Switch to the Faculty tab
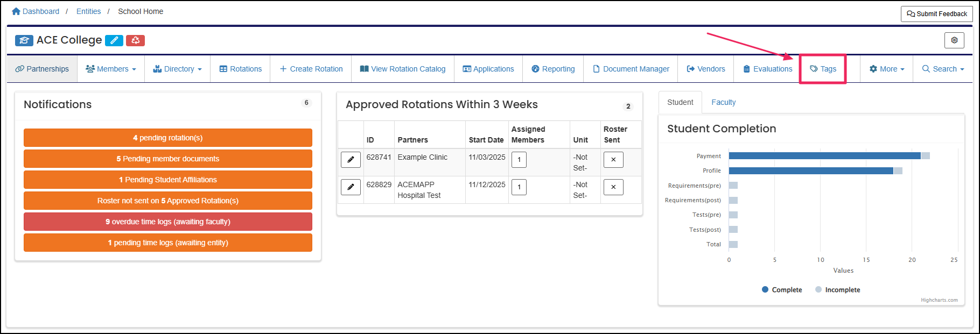 point(723,102)
